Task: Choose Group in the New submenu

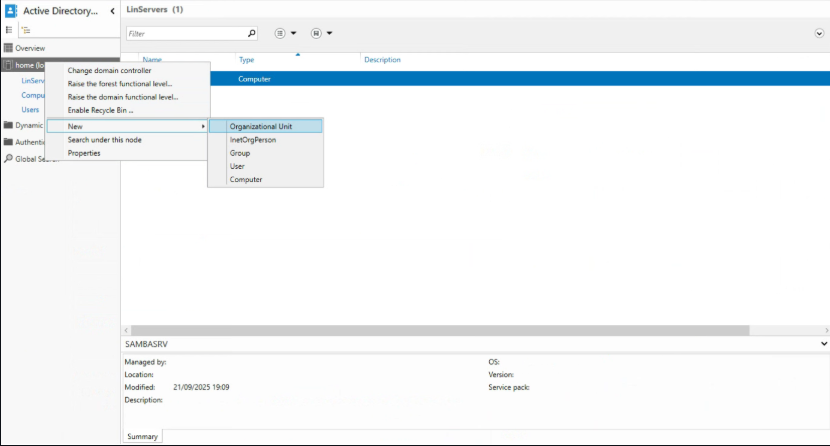Action: click(x=240, y=153)
